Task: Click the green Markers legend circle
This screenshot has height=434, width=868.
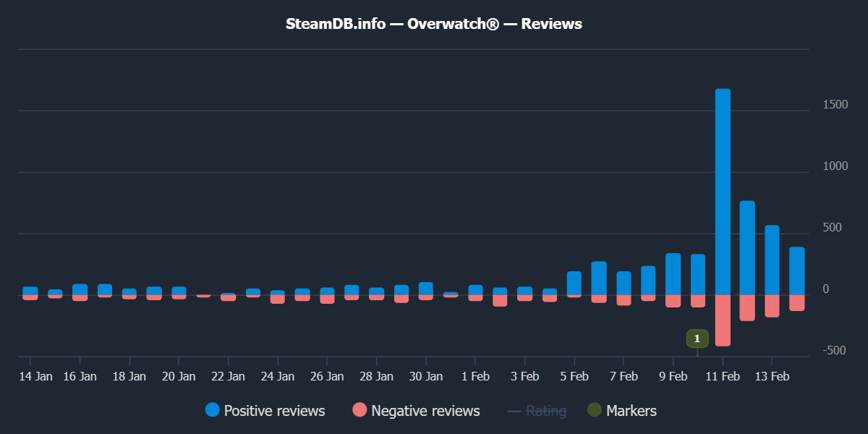Action: 595,410
